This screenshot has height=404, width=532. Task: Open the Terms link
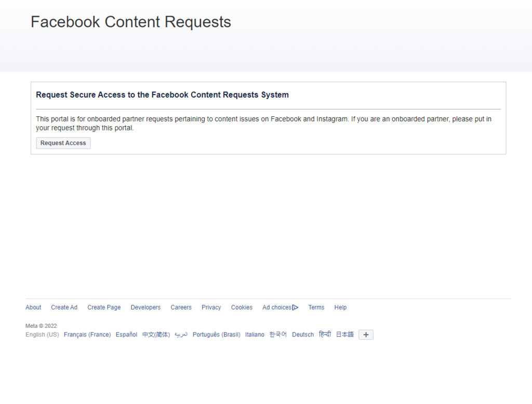tap(316, 307)
